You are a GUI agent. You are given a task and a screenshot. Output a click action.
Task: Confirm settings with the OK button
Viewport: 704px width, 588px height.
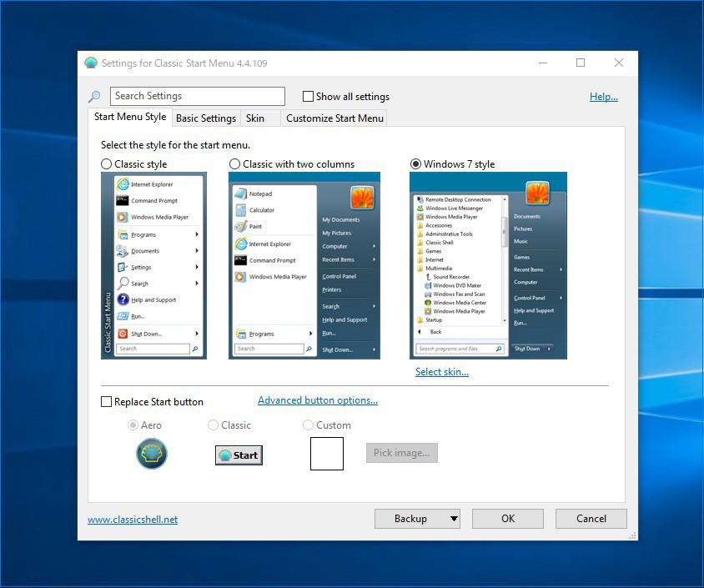(x=508, y=519)
